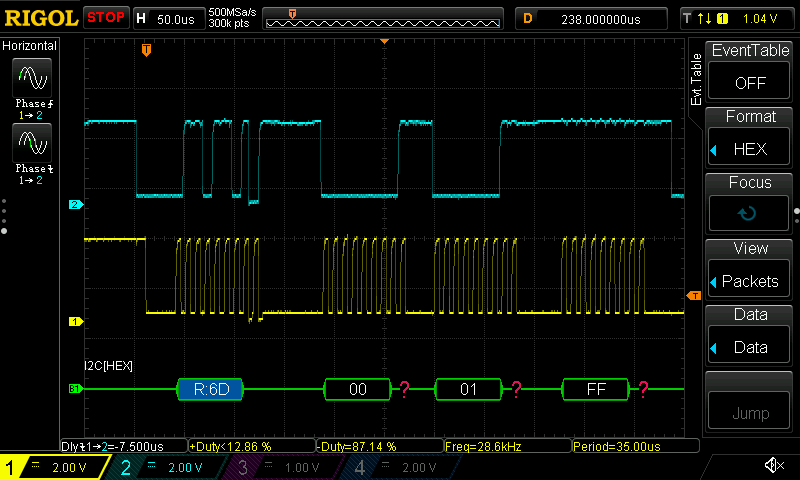Click the channel 1 ground level marker
Image resolution: width=800 pixels, height=480 pixels.
(x=75, y=321)
